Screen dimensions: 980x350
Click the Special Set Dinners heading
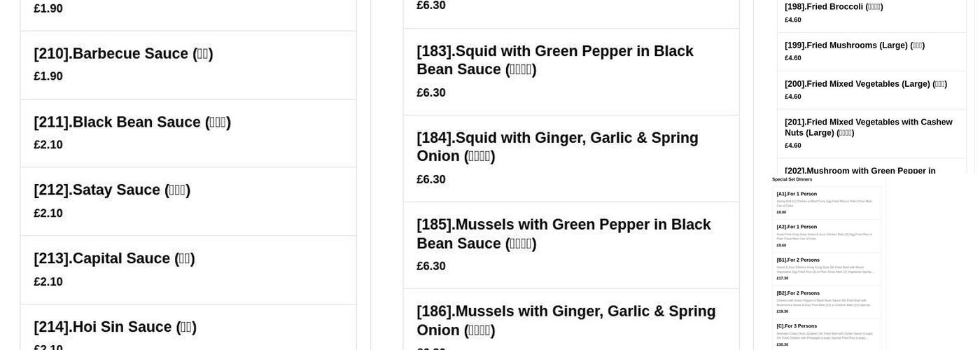point(792,180)
